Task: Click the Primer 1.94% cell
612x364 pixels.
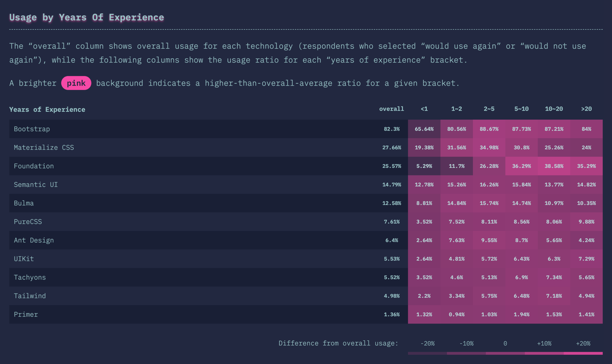Action: tap(521, 314)
